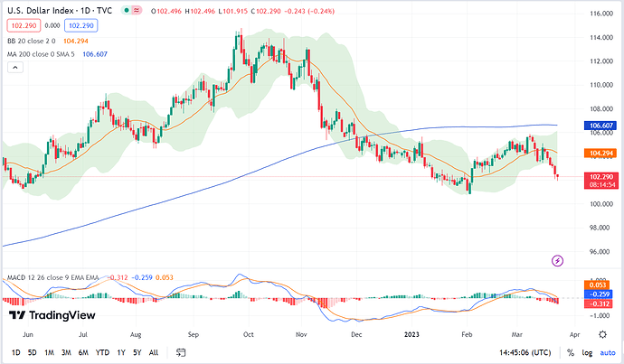Click the -0.243 (-0.24%) change value
The height and width of the screenshot is (364, 624).
[309, 11]
